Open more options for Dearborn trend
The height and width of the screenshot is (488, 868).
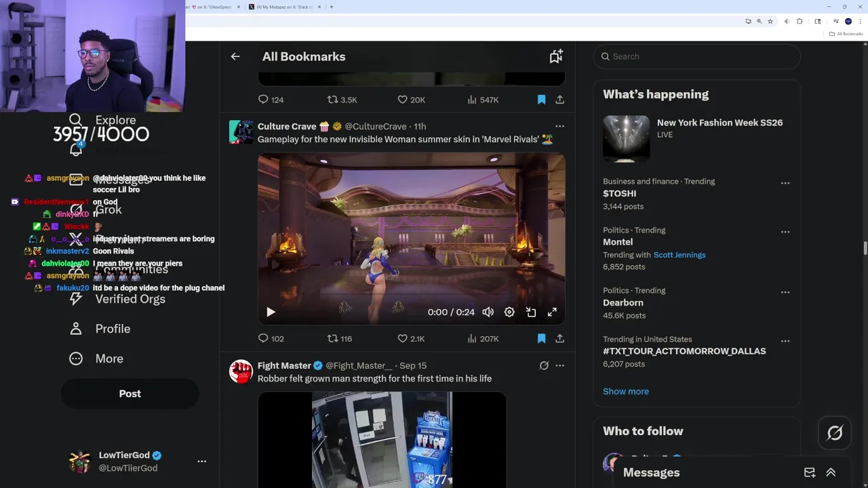pyautogui.click(x=785, y=292)
